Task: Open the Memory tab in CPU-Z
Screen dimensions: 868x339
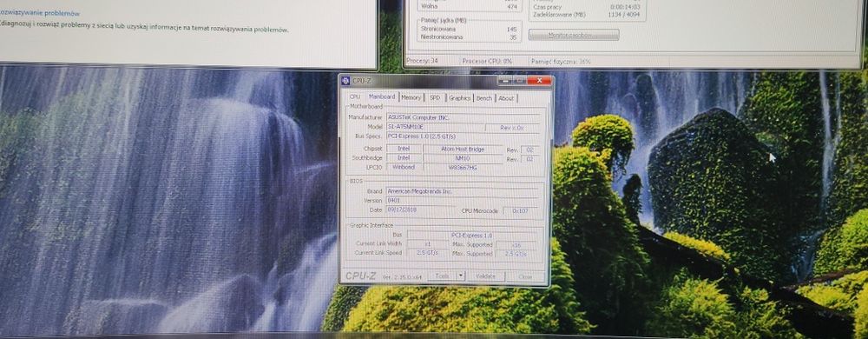Action: point(411,97)
